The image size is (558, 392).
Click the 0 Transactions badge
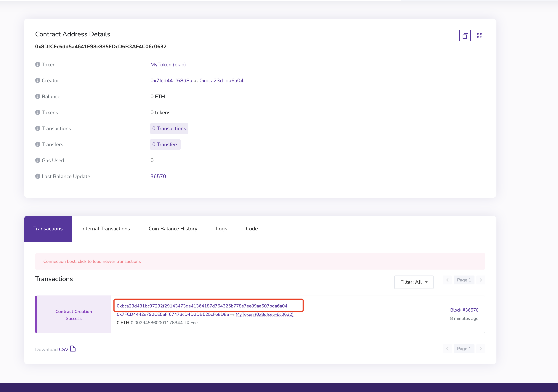[169, 128]
